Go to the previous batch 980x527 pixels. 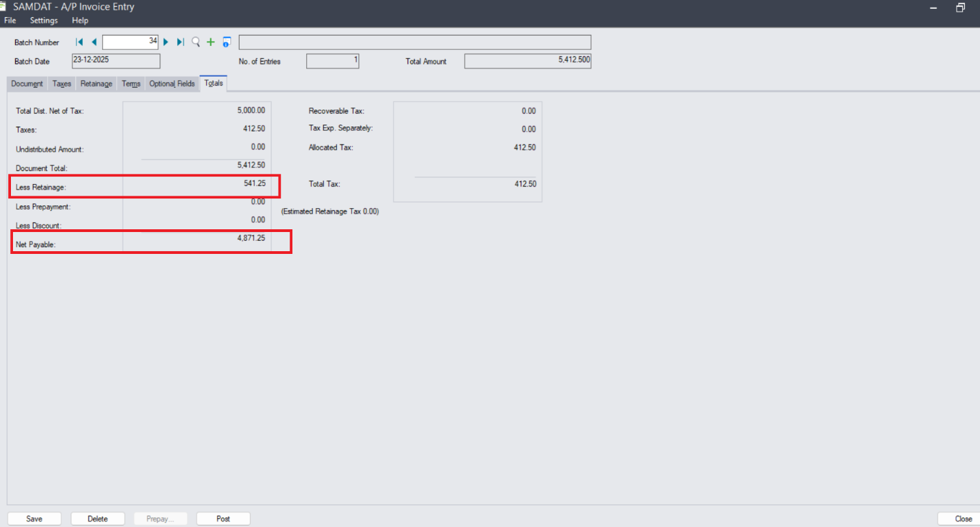pyautogui.click(x=94, y=42)
